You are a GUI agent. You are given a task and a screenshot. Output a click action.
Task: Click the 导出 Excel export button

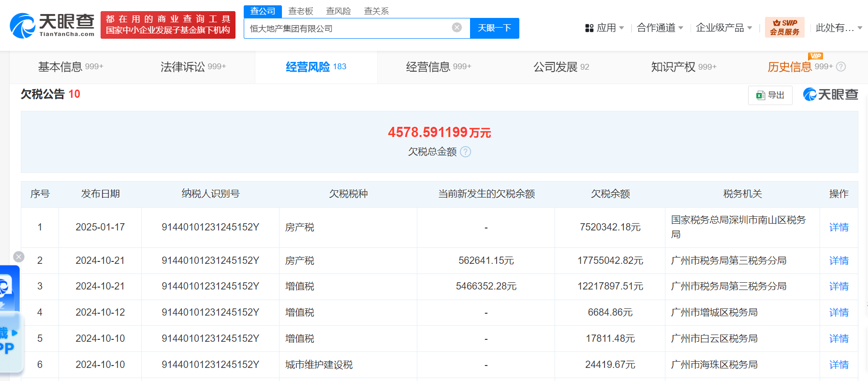770,95
